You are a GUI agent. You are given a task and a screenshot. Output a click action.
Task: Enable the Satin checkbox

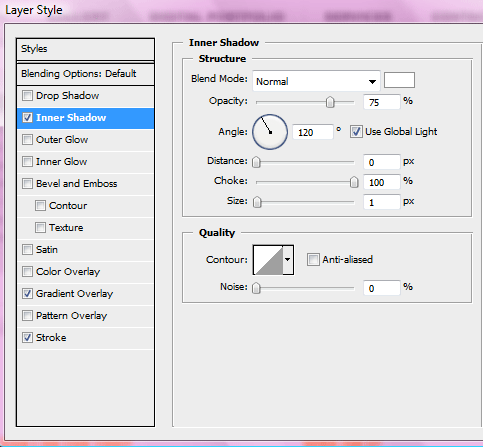[x=27, y=250]
